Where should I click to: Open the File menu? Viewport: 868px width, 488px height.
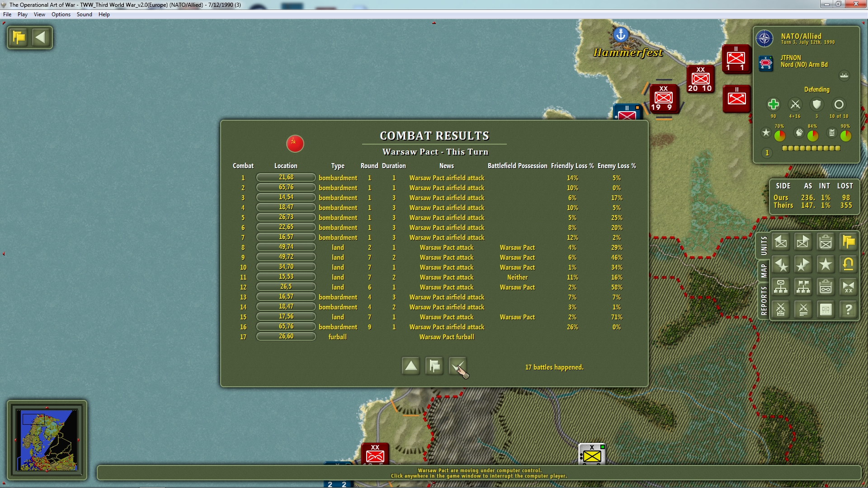point(7,14)
